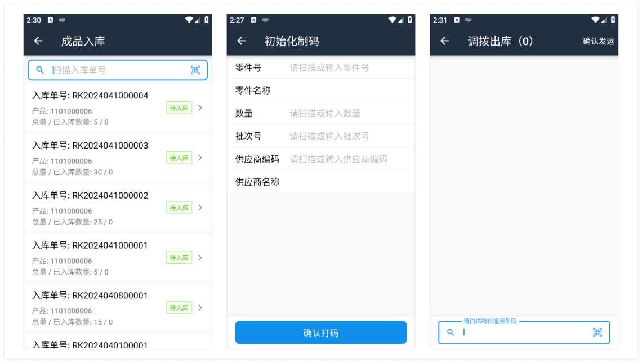
Task: Tap 待入库 tag on RK2024040800001
Action: pos(179,308)
